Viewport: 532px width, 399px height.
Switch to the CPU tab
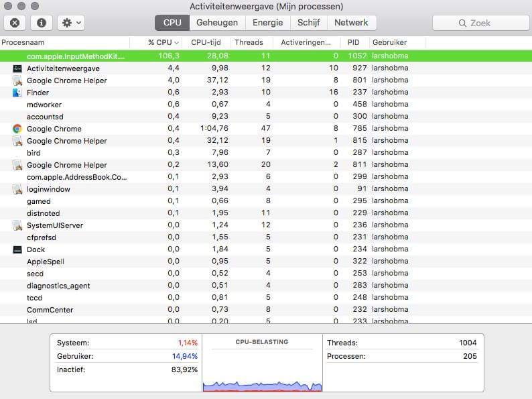pyautogui.click(x=172, y=23)
